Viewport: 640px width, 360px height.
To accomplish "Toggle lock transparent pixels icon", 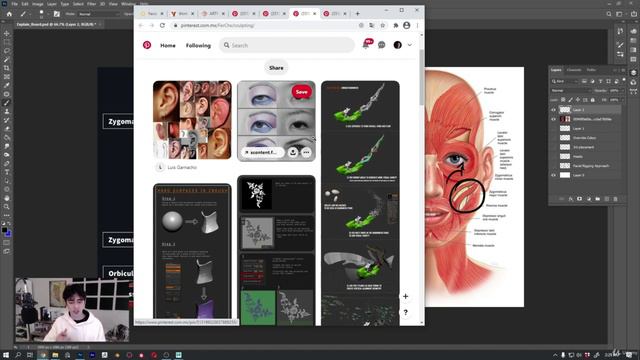I will [x=563, y=100].
